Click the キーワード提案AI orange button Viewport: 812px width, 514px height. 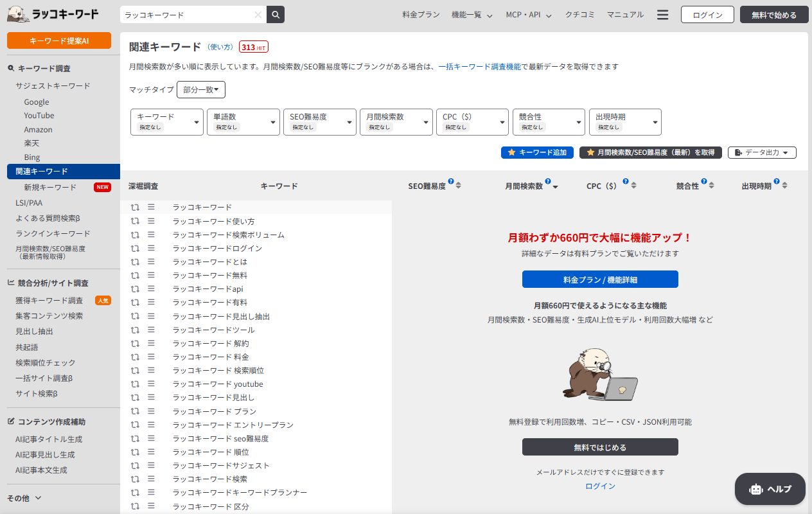[x=59, y=40]
